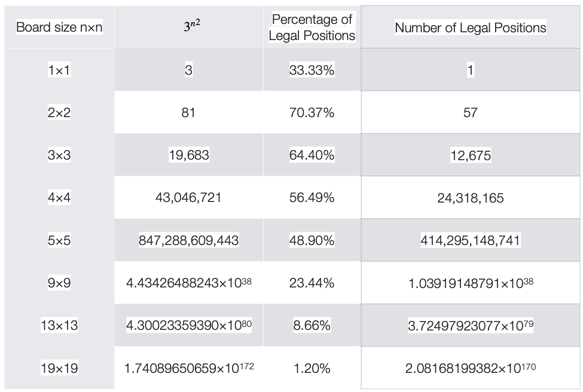Click the 3^n² column header
Screen dimensions: 583x392
(x=189, y=27)
